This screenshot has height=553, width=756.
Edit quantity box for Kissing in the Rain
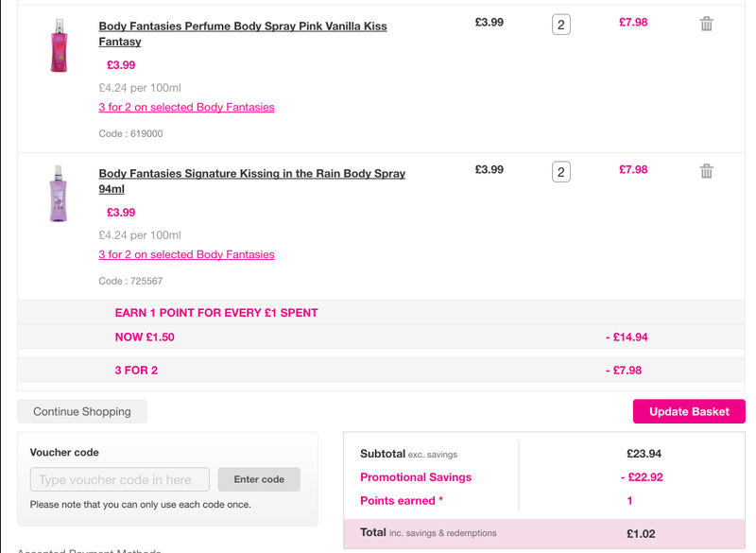tap(560, 172)
